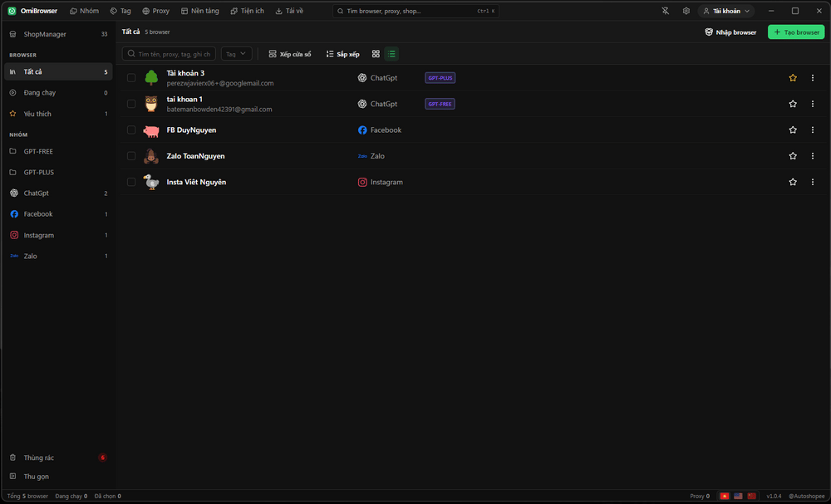
Task: Star the Zalo ToanNguyen profile
Action: (x=793, y=155)
